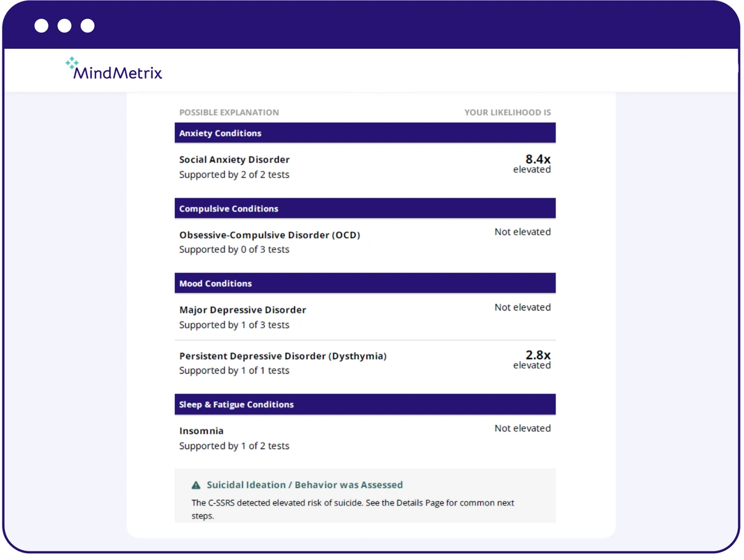Click the middle white window dot
This screenshot has height=560, width=744.
[x=64, y=25]
